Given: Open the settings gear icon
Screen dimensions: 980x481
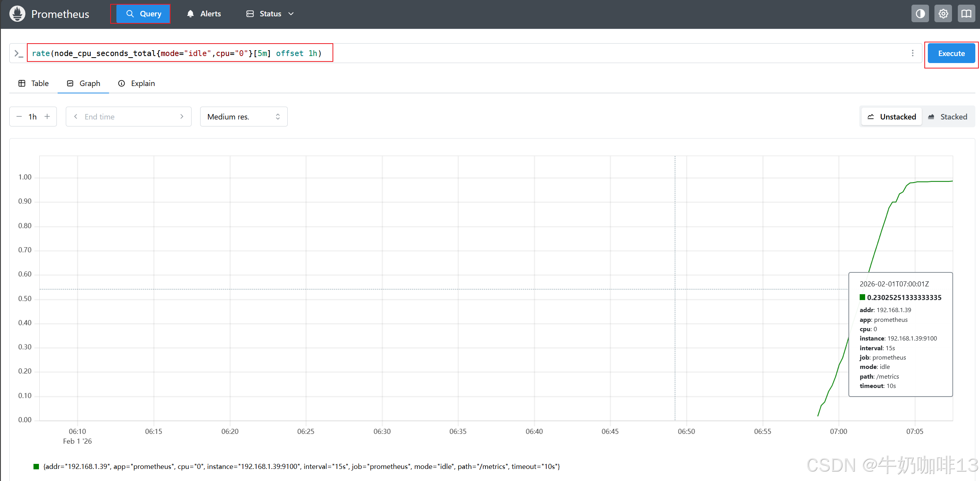Looking at the screenshot, I should (943, 14).
